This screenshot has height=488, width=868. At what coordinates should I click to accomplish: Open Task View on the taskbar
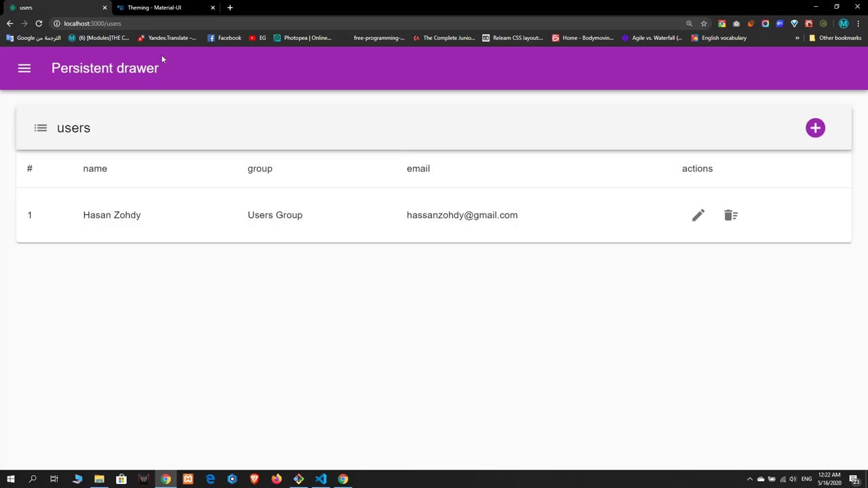(54, 479)
